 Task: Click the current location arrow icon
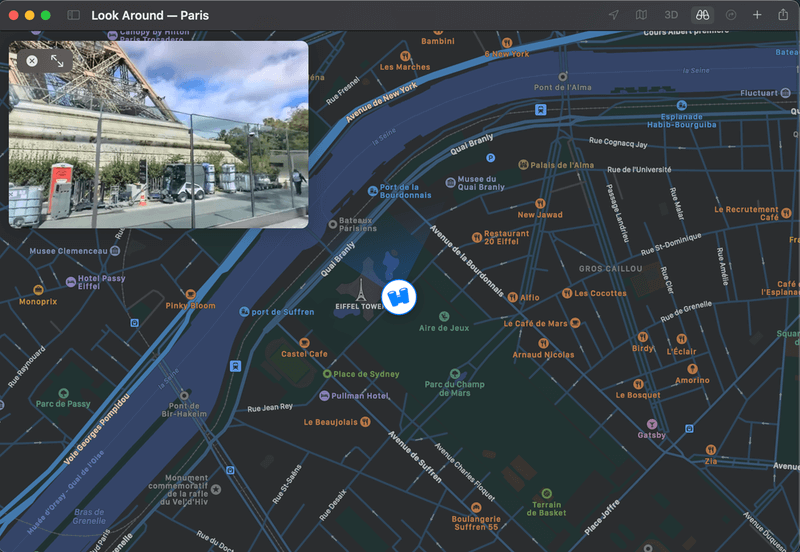click(x=614, y=15)
